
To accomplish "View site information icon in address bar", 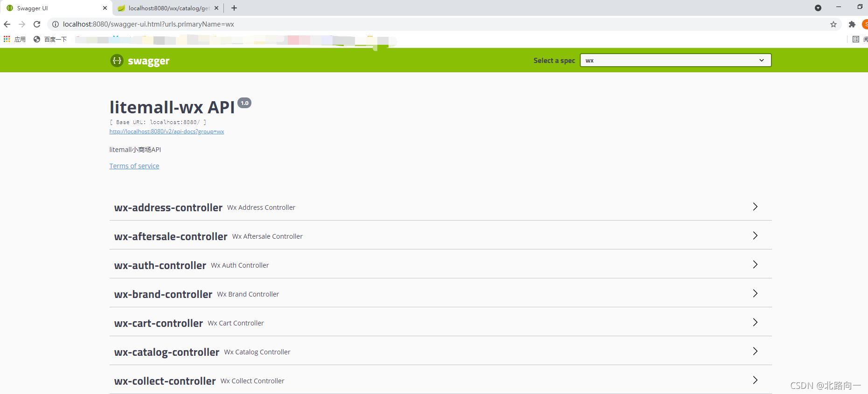I will pos(56,24).
